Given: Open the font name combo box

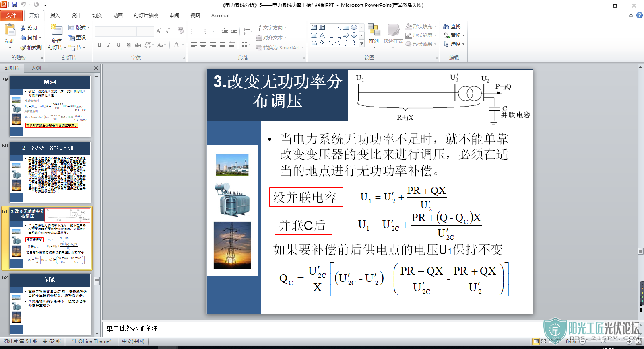Looking at the screenshot, I should [116, 31].
